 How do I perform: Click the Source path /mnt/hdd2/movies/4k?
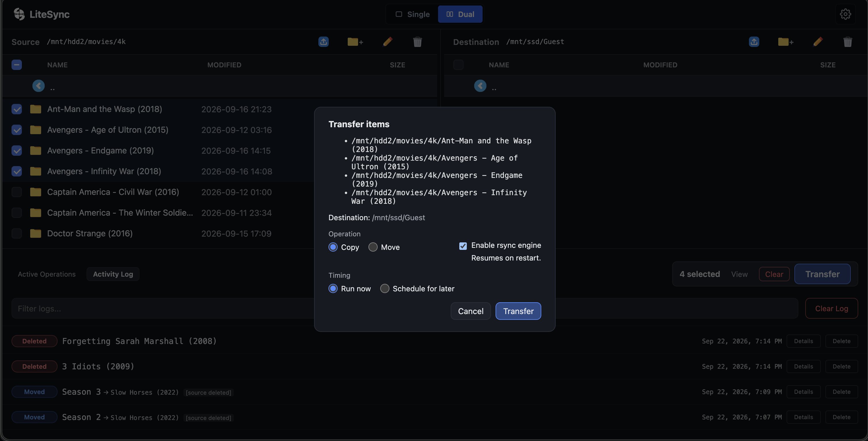point(86,41)
